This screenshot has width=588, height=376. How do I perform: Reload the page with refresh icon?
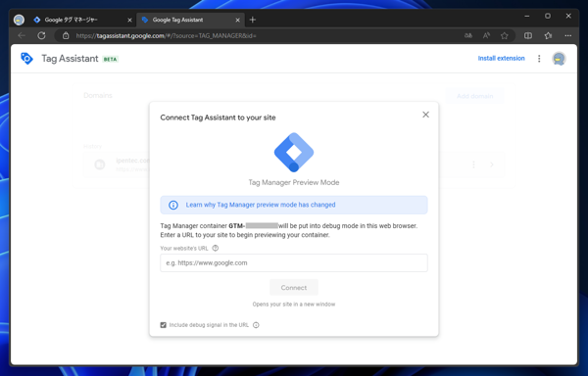tap(41, 36)
